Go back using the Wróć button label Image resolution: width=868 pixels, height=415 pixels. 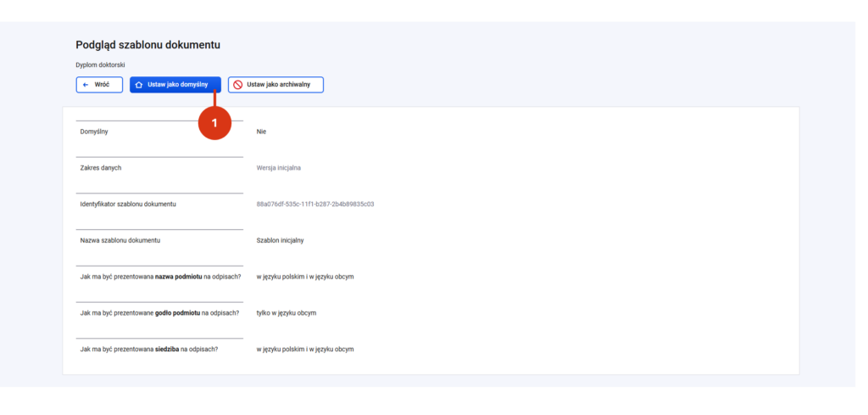pyautogui.click(x=102, y=85)
